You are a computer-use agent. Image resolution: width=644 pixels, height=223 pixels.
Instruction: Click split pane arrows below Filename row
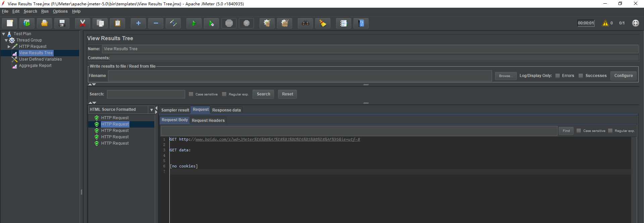tap(92, 84)
